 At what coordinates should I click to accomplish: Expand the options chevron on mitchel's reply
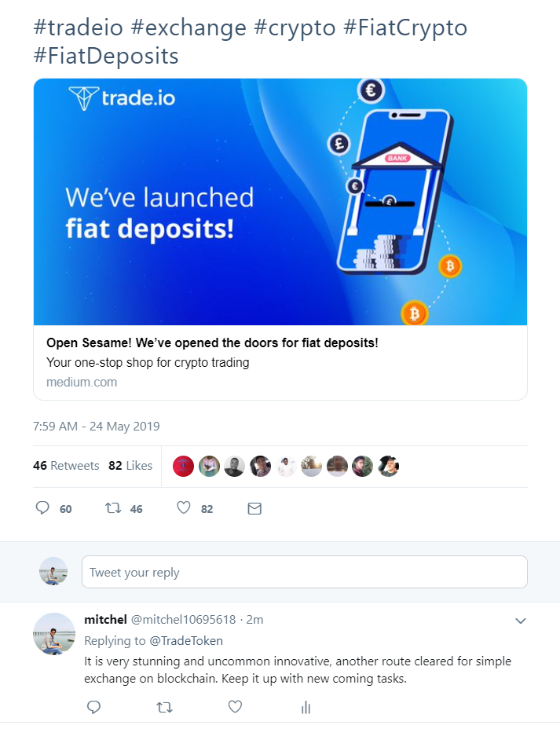[x=520, y=621]
